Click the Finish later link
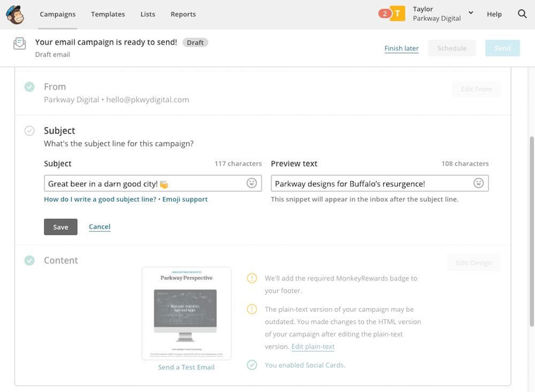Screen dimensions: 535x392 [x=401, y=48]
